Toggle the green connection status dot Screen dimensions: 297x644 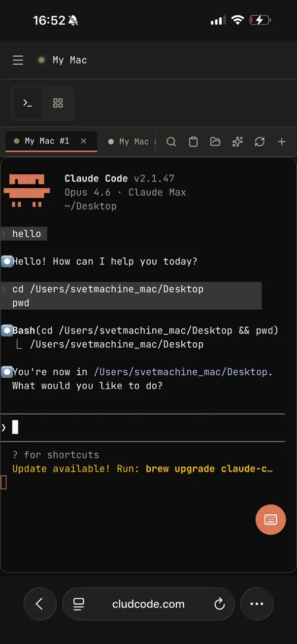click(41, 60)
